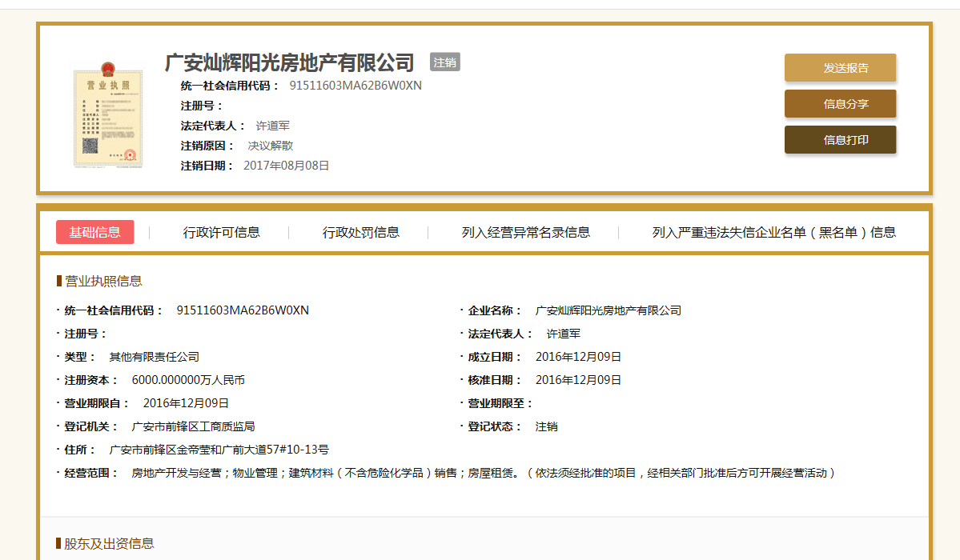Print the page with 信息打印
Screen dimensions: 960x560
840,140
